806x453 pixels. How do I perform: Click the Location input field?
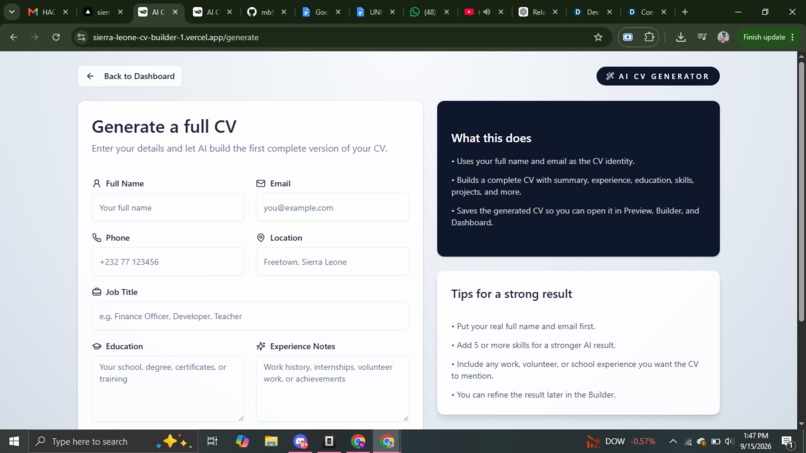coord(333,262)
